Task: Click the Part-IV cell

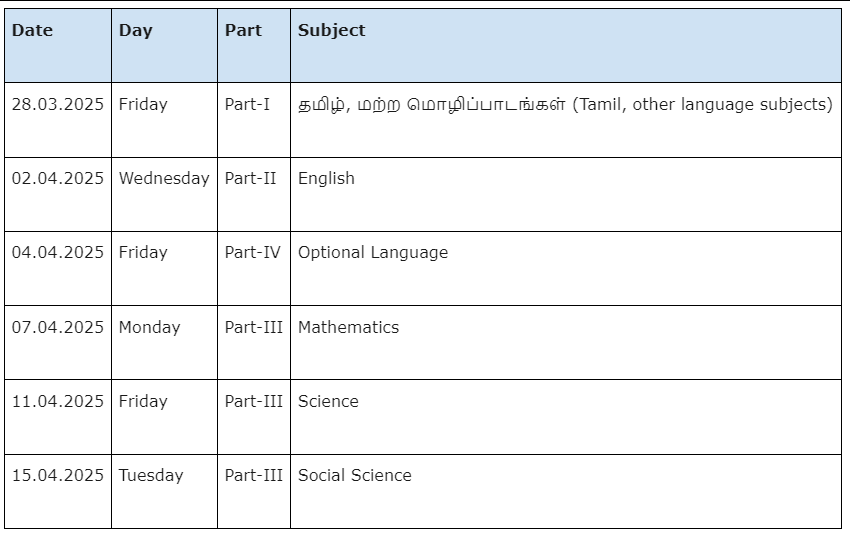Action: (254, 268)
